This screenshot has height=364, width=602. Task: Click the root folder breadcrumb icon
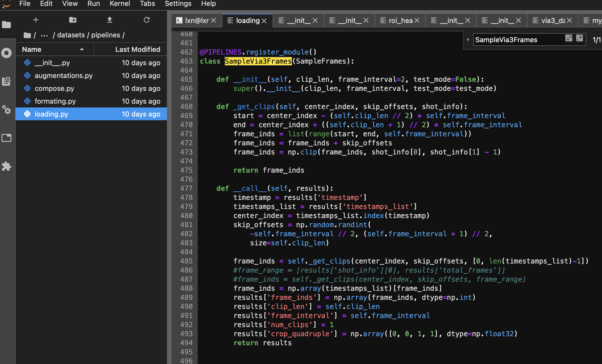[27, 35]
